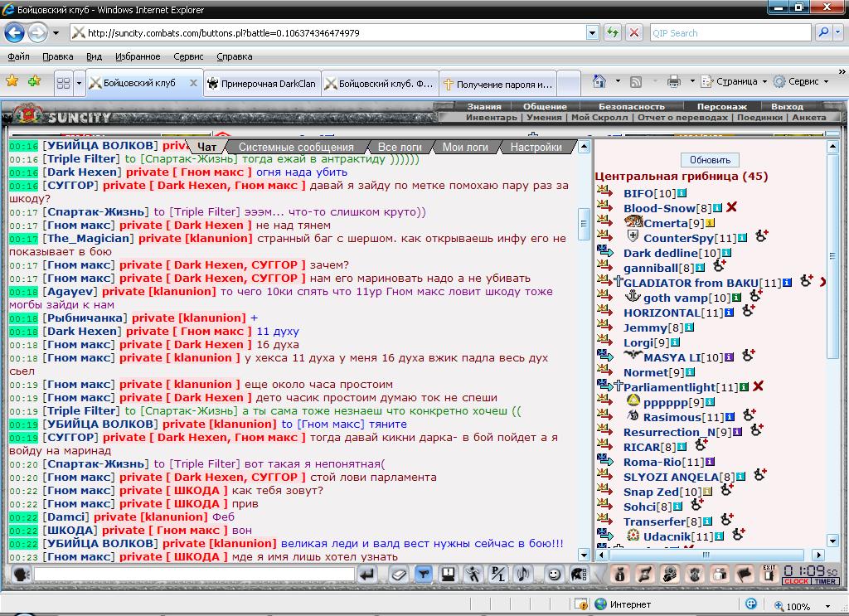Image resolution: width=849 pixels, height=616 pixels.
Task: Click the QIP Search input field
Action: point(730,33)
